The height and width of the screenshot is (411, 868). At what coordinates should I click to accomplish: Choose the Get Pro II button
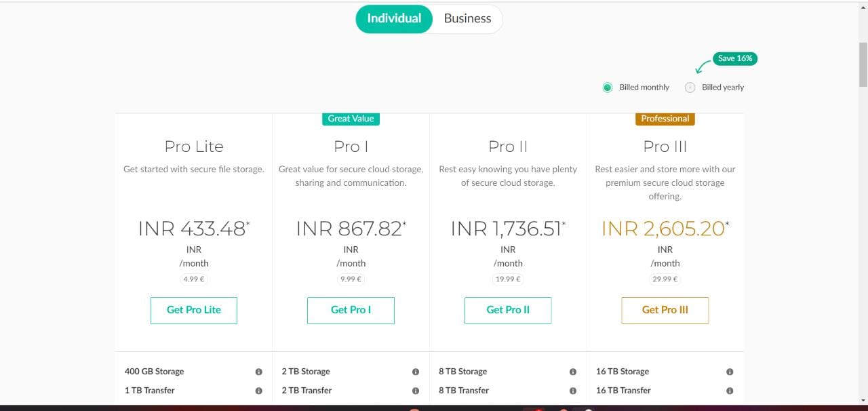point(508,310)
